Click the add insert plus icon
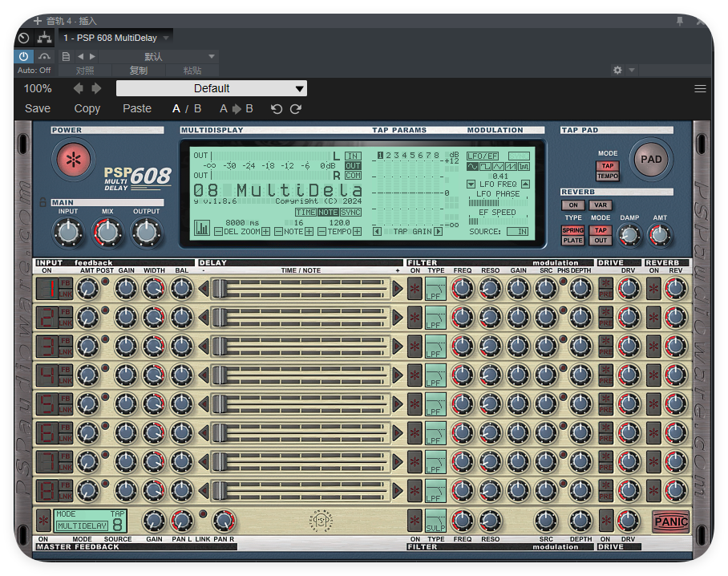The image size is (728, 576). (x=38, y=21)
